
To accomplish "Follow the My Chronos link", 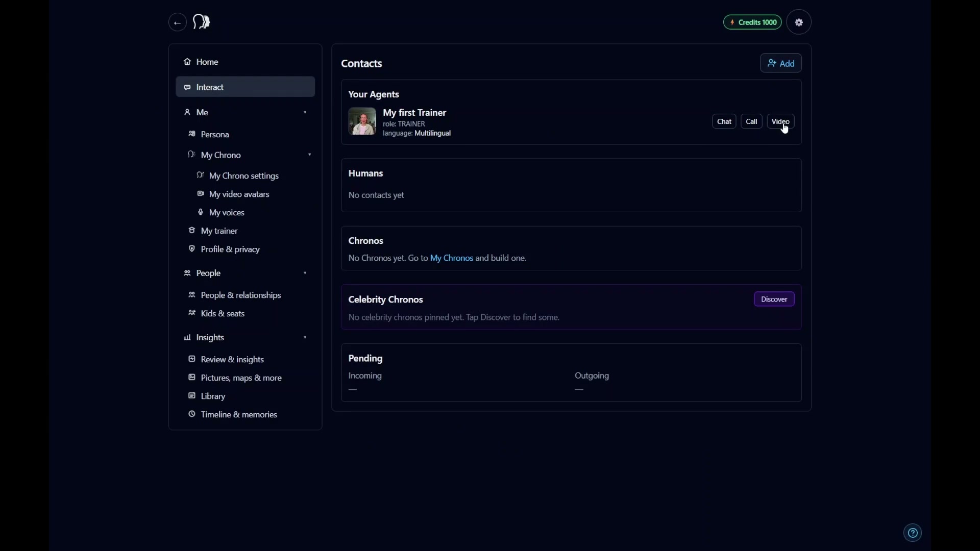I will click(451, 258).
